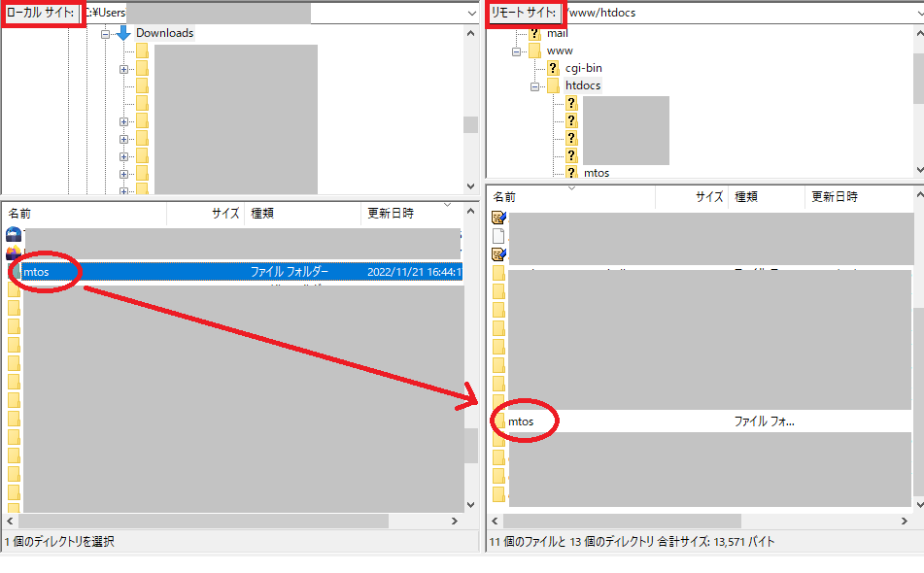Sort local files by サイズ column
The width and height of the screenshot is (924, 573).
tap(204, 214)
